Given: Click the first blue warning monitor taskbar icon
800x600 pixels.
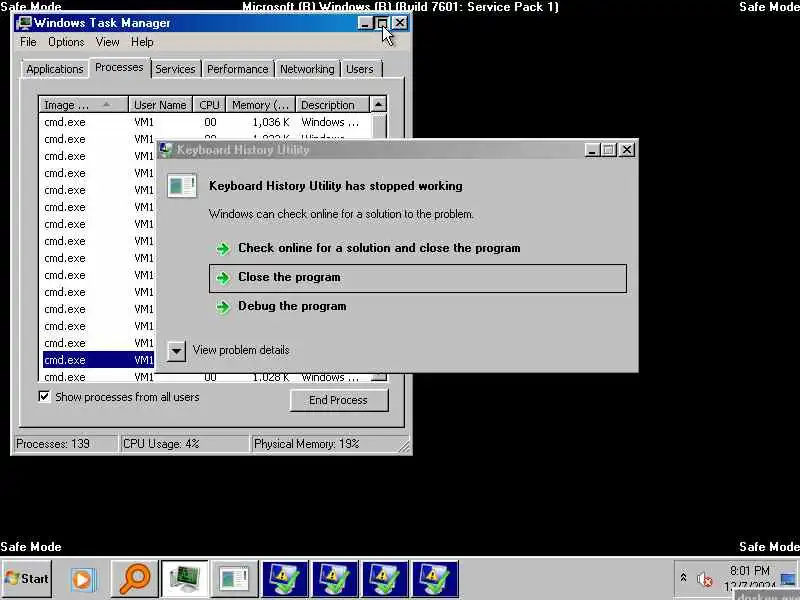Looking at the screenshot, I should 285,579.
